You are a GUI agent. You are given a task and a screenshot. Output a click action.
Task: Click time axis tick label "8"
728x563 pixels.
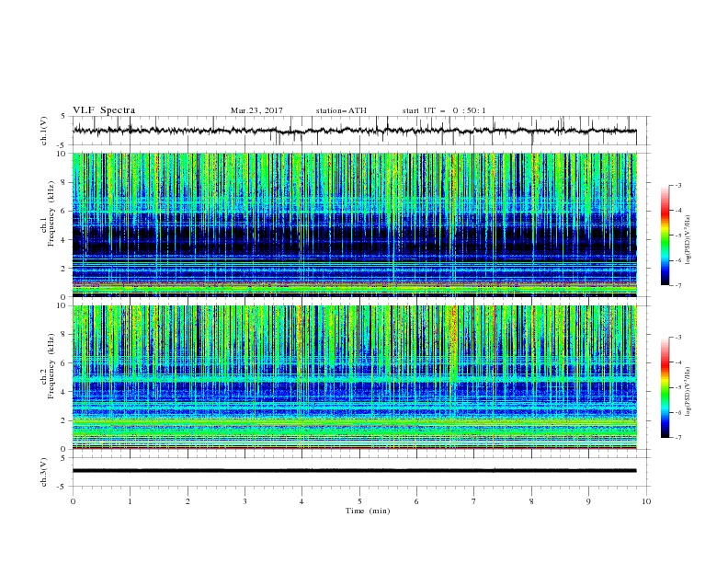pos(531,501)
